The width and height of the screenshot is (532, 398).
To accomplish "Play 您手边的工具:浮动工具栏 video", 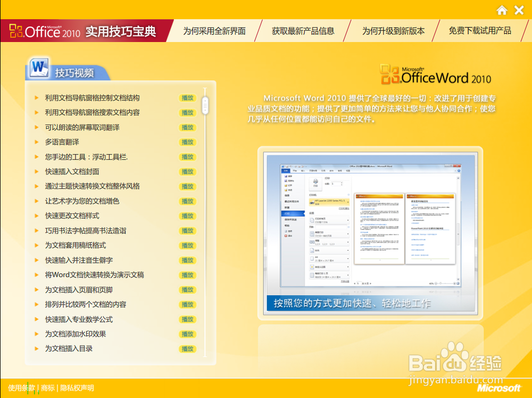I will [188, 157].
